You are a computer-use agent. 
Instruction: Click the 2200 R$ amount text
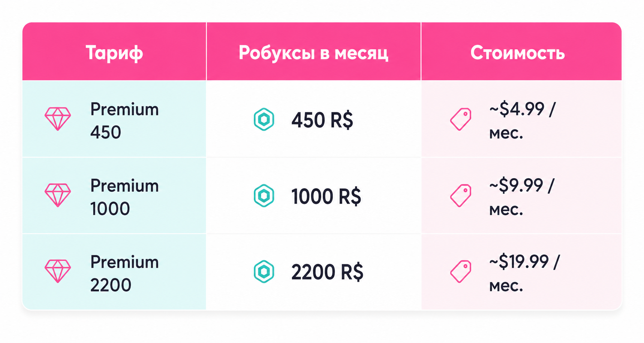(327, 272)
